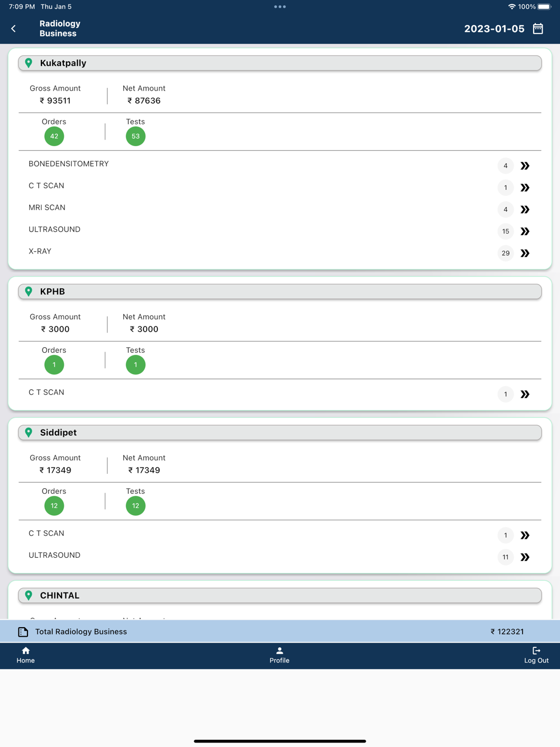The width and height of the screenshot is (560, 747).
Task: Tap the Radiology Business page title
Action: tap(60, 29)
